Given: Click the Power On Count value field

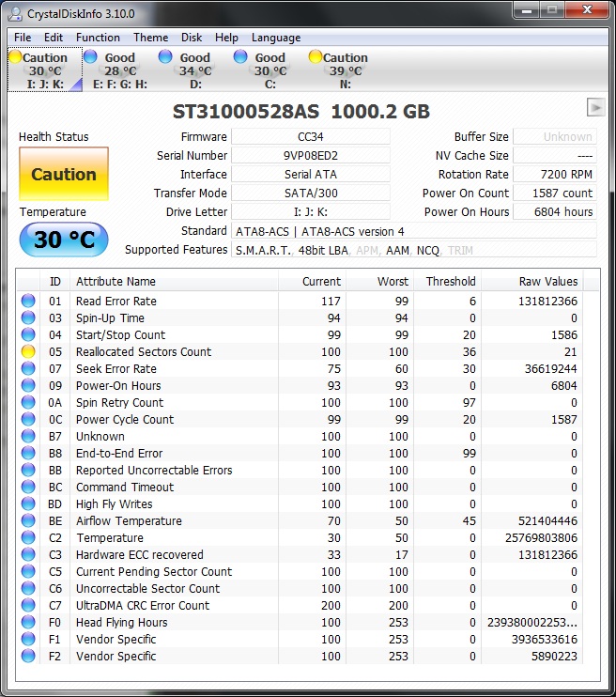Looking at the screenshot, I should coord(555,193).
